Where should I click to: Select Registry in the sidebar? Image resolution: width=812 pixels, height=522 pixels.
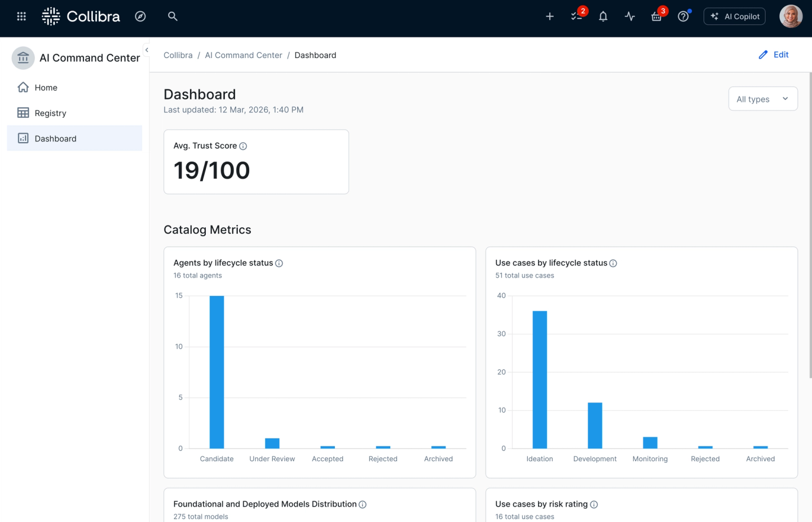50,113
